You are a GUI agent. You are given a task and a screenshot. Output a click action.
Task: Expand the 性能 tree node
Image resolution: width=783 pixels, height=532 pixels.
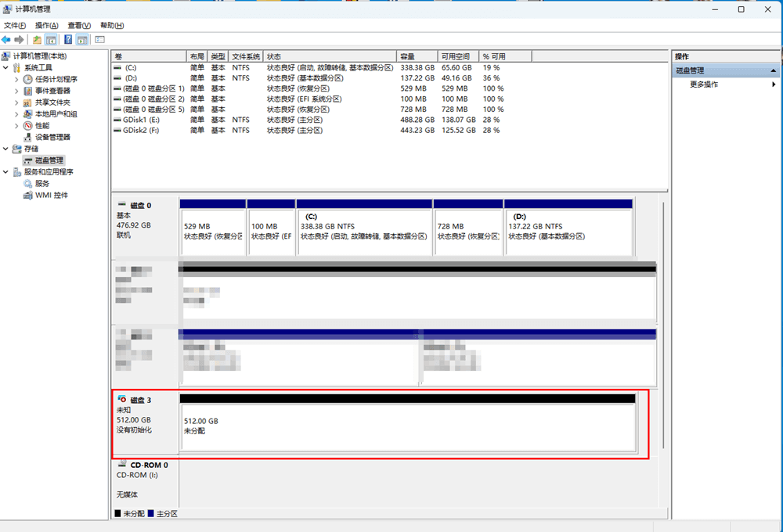pos(17,125)
